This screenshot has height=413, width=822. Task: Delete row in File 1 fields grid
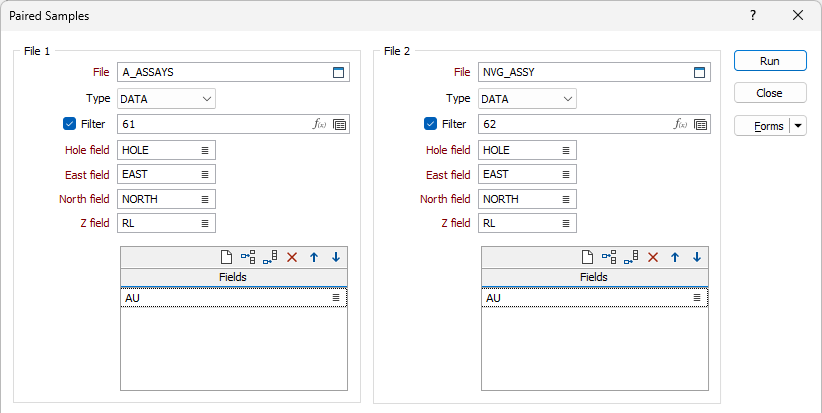point(292,257)
